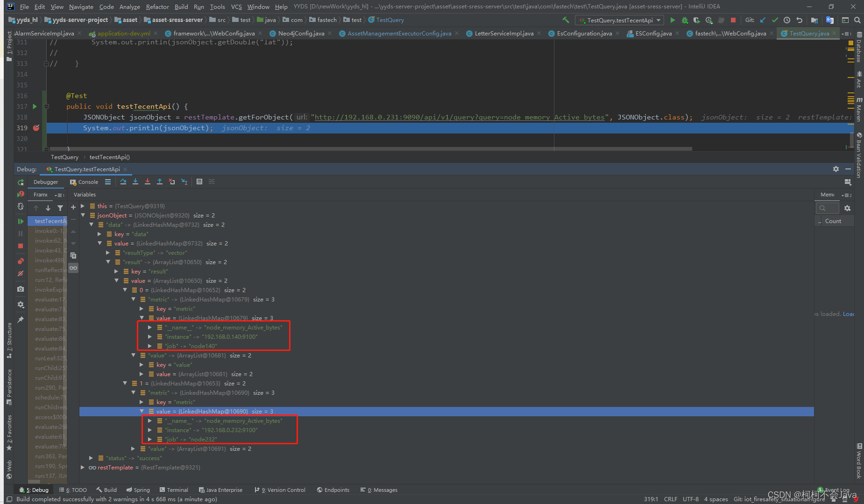Click the Git Update Project arrow
Screen dimensions: 864x504
[x=763, y=20]
